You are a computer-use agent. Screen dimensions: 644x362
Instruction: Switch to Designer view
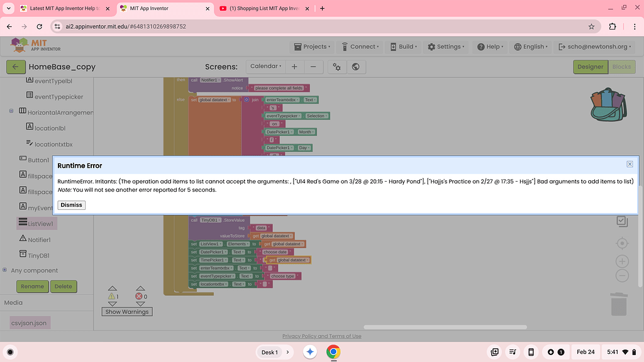click(x=590, y=67)
